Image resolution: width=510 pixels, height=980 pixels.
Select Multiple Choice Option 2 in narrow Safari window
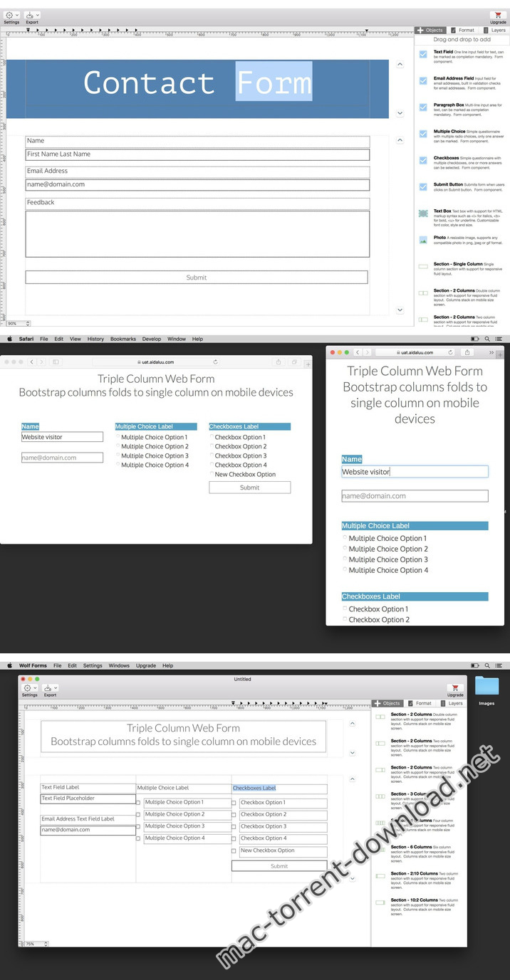[x=345, y=548]
